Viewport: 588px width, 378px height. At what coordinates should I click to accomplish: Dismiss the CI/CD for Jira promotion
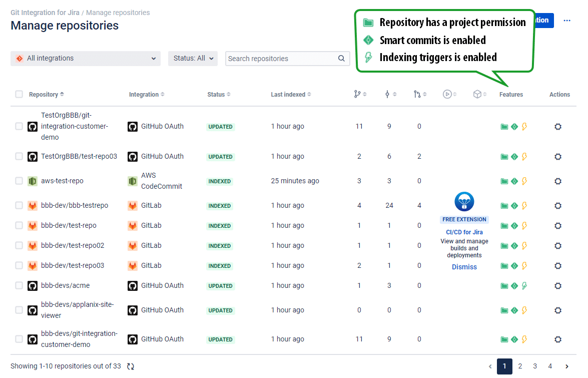[464, 267]
